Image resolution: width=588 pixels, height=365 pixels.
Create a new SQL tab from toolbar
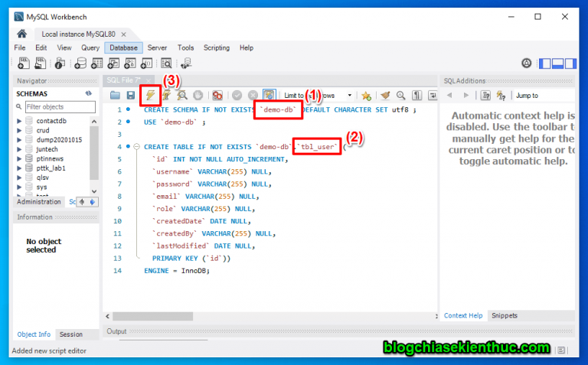[x=24, y=64]
